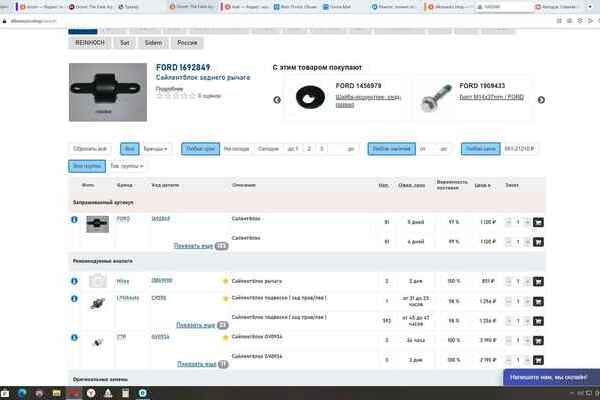Image resolution: width=600 pixels, height=400 pixels.
Task: Sort table by Цена column header
Action: point(482,185)
